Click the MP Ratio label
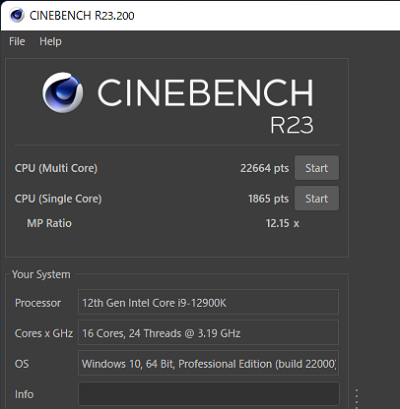400x409 pixels. coord(49,223)
